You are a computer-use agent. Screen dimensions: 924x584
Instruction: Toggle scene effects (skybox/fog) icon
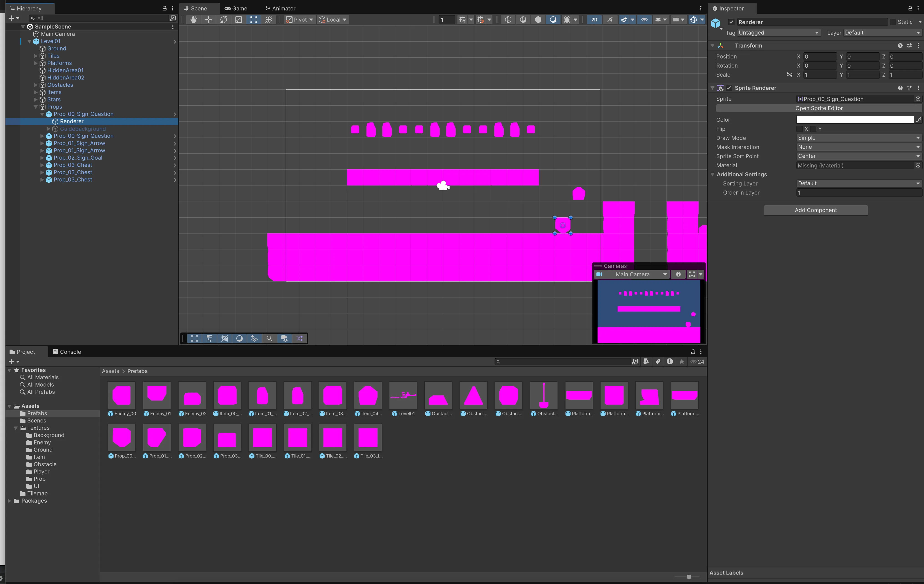click(624, 20)
